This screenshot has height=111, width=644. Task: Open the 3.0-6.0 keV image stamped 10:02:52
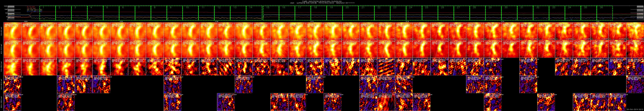137,32
